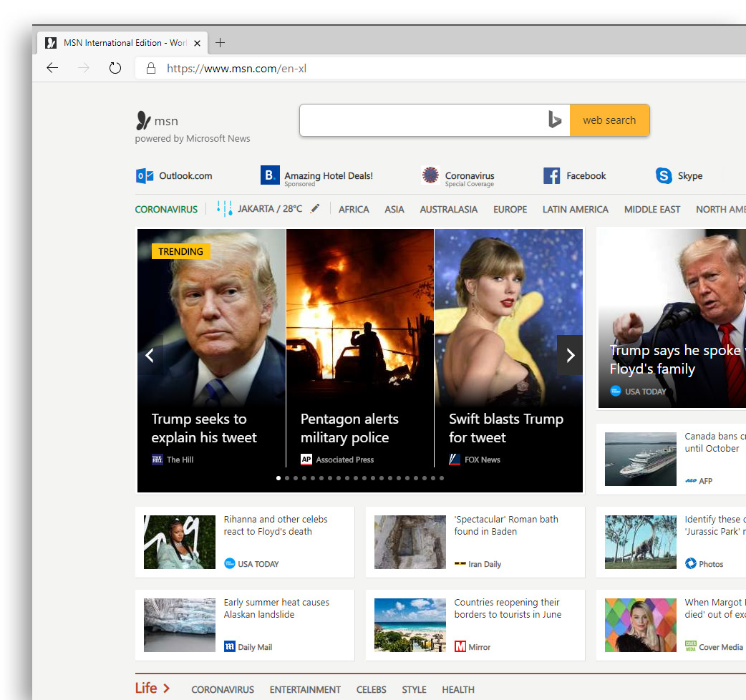
Task: Open the AUSTRALASIA news section
Action: (448, 210)
